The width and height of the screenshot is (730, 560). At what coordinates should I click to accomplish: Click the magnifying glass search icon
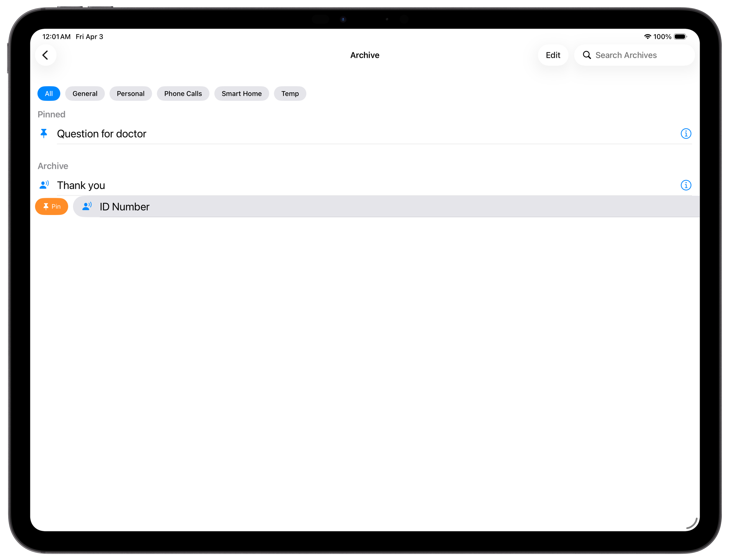587,55
